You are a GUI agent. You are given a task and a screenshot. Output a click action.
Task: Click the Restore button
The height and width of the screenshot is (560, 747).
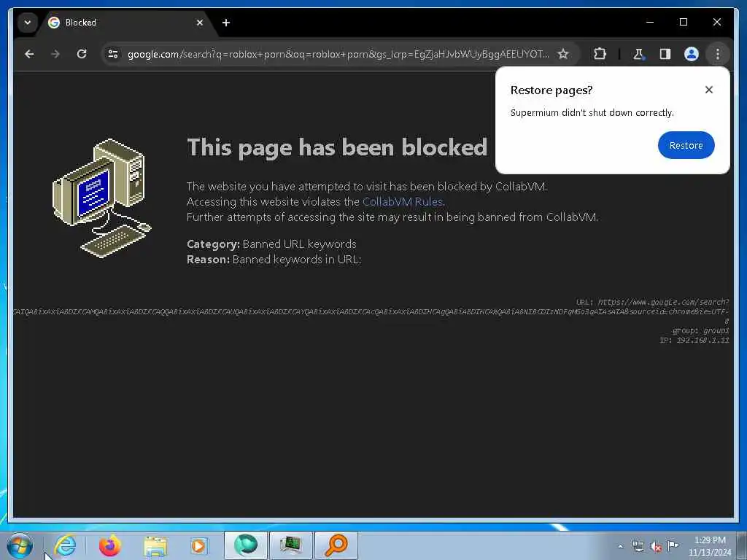[x=686, y=145]
